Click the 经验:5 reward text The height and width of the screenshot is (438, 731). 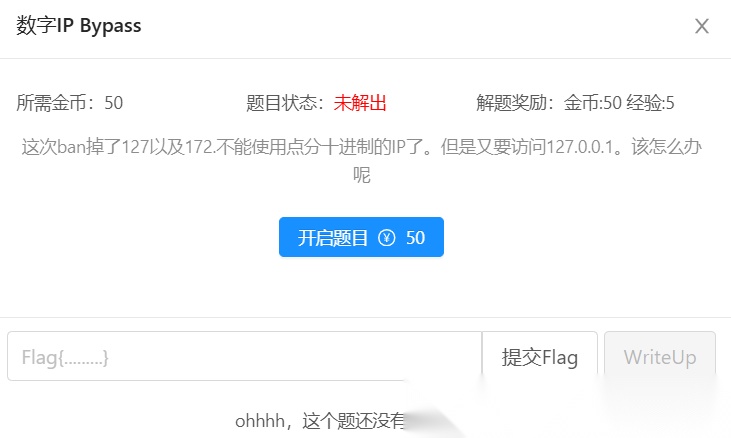tap(650, 103)
